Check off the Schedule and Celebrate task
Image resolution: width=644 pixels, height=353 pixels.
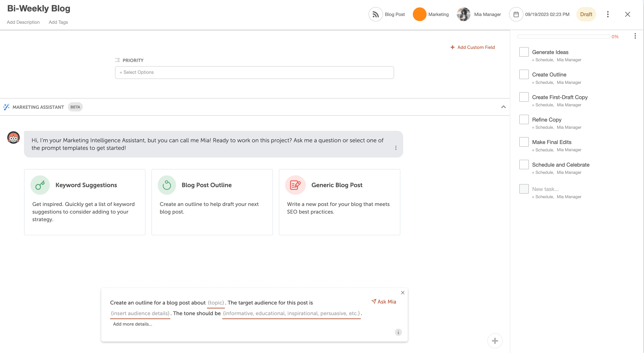pos(524,164)
